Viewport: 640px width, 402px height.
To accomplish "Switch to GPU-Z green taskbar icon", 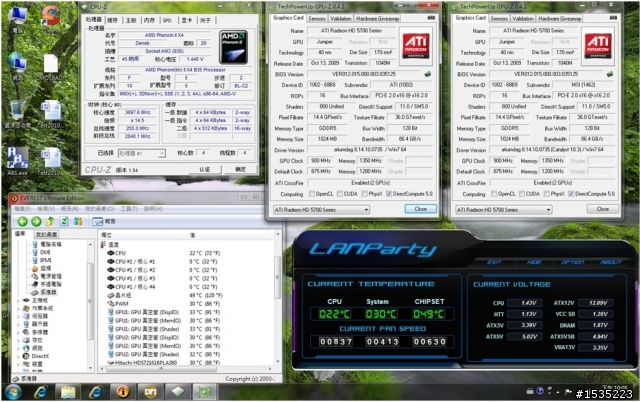I will pyautogui.click(x=205, y=392).
